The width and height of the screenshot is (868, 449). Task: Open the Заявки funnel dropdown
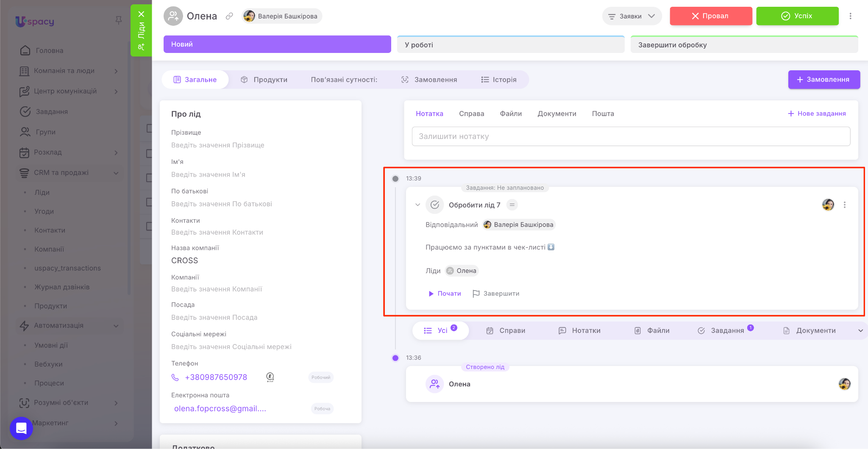pyautogui.click(x=632, y=16)
